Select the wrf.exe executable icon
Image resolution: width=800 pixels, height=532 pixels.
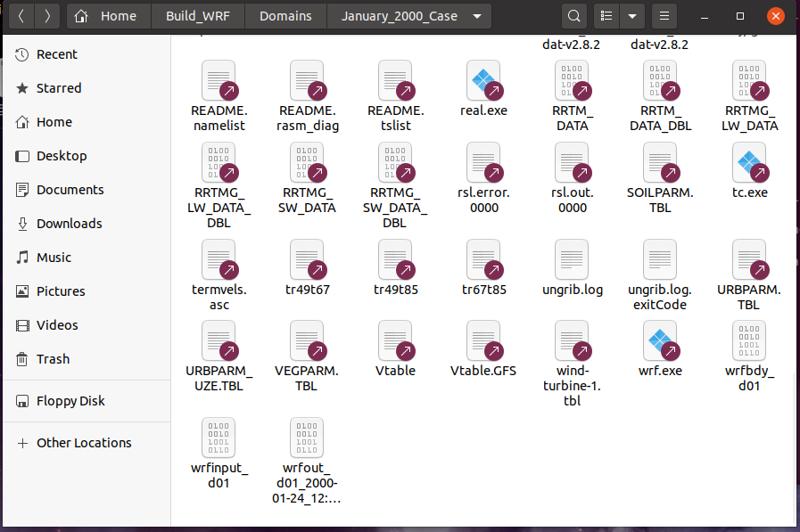coord(660,340)
